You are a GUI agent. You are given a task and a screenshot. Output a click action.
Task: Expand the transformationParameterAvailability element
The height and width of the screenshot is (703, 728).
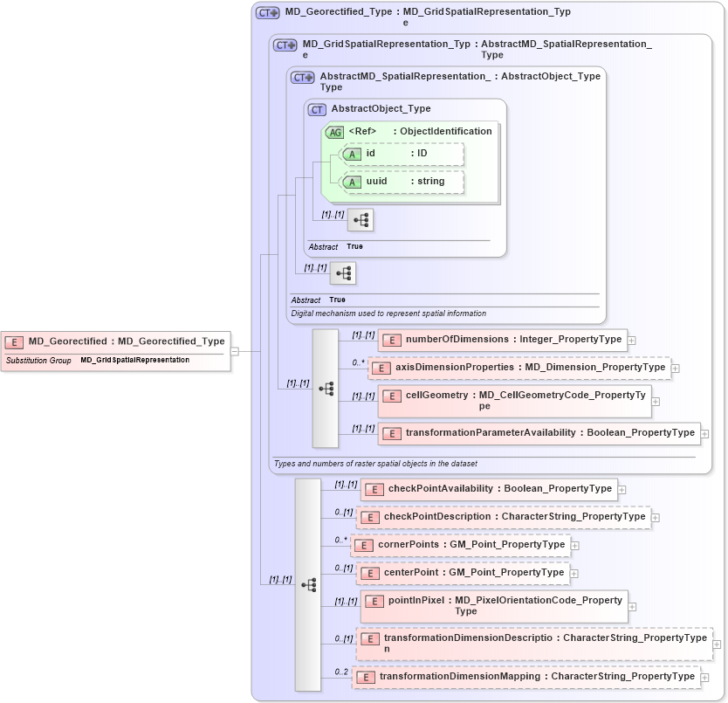coord(704,432)
